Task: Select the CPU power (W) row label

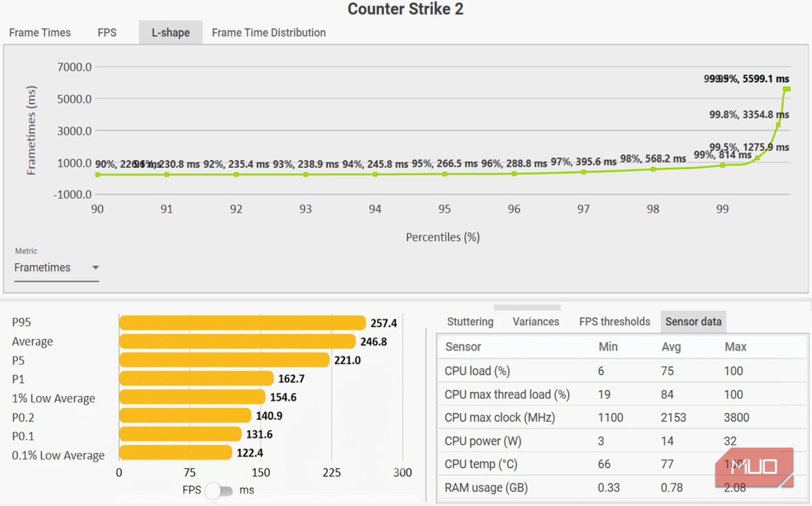Action: tap(483, 441)
